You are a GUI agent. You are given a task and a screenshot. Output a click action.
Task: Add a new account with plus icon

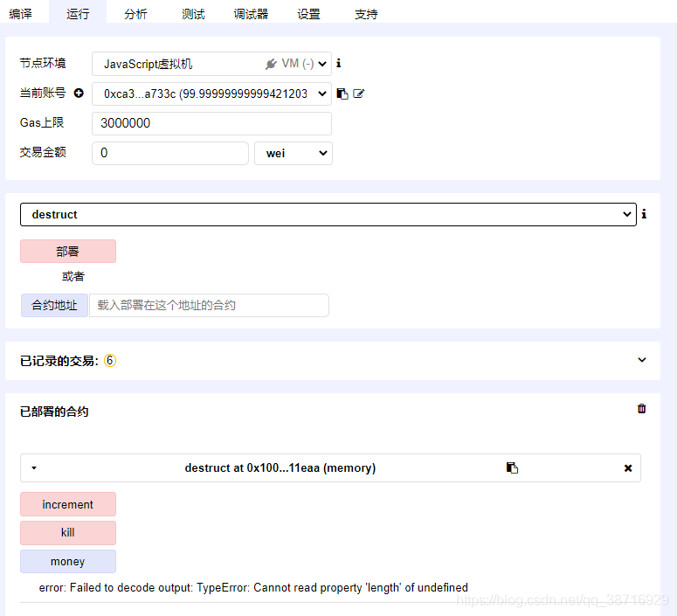79,93
